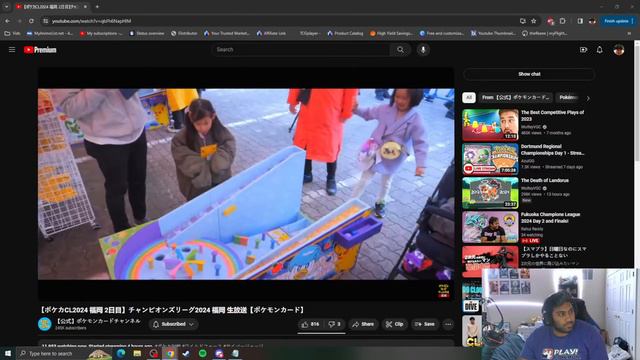Open the Chrome profile avatar

(x=592, y=21)
